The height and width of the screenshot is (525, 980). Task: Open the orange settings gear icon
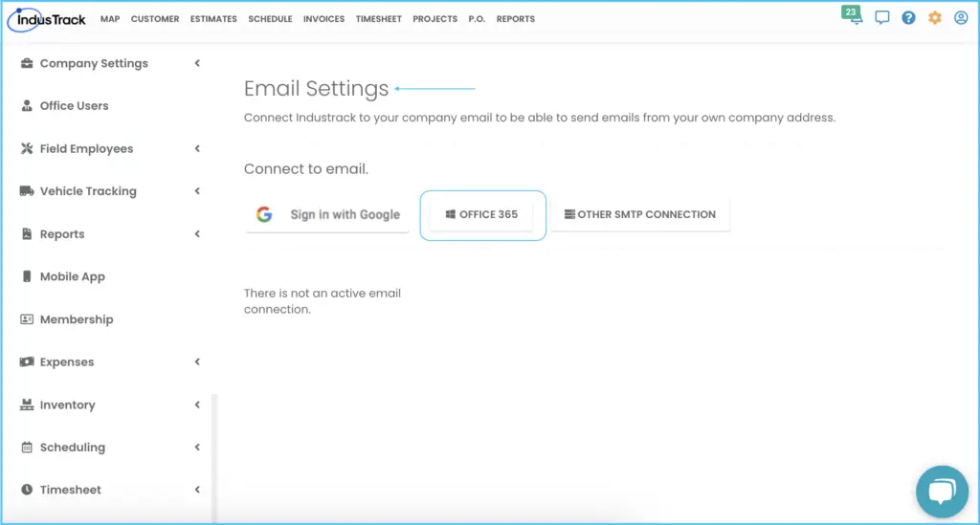(934, 17)
